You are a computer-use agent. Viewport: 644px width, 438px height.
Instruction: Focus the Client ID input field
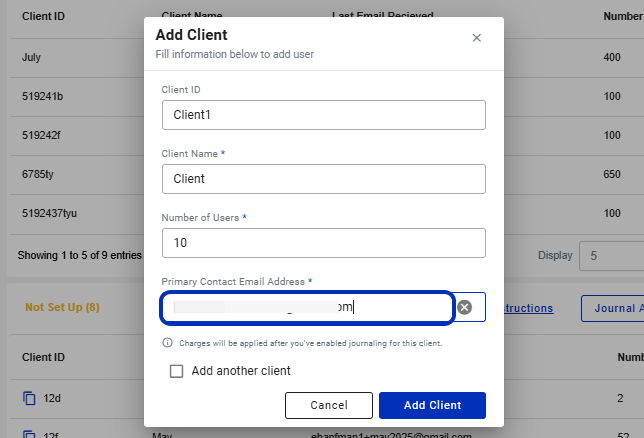324,115
